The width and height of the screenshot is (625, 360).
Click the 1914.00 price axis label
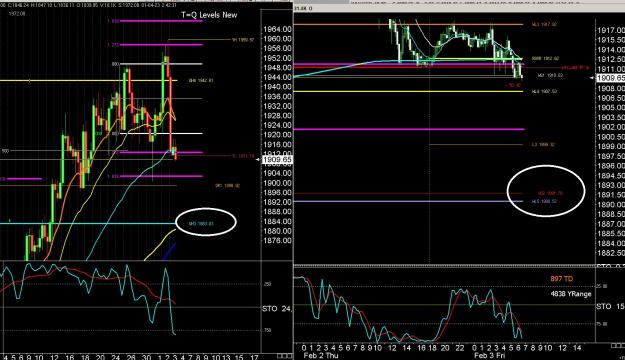point(611,49)
